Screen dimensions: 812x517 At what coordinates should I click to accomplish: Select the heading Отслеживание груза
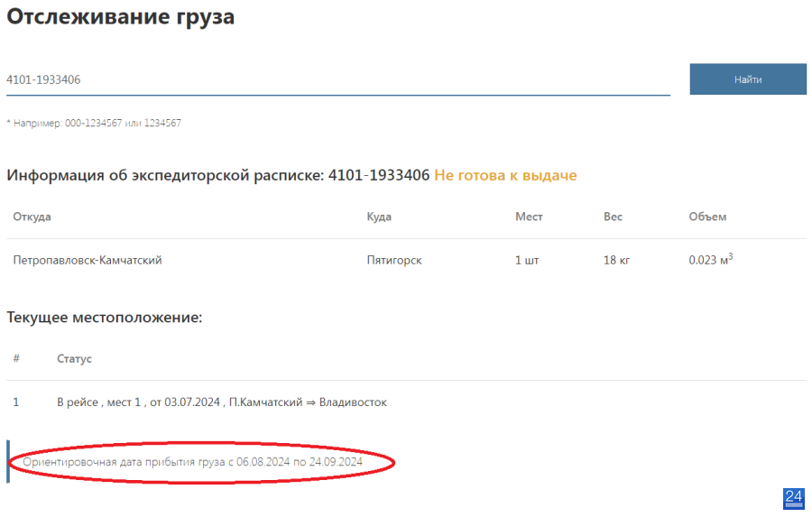point(120,16)
